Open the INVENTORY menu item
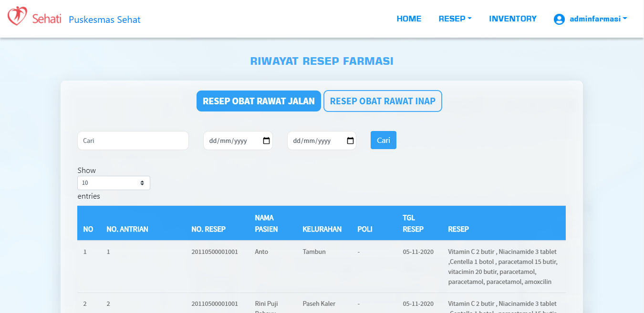This screenshot has height=313, width=644. (512, 19)
